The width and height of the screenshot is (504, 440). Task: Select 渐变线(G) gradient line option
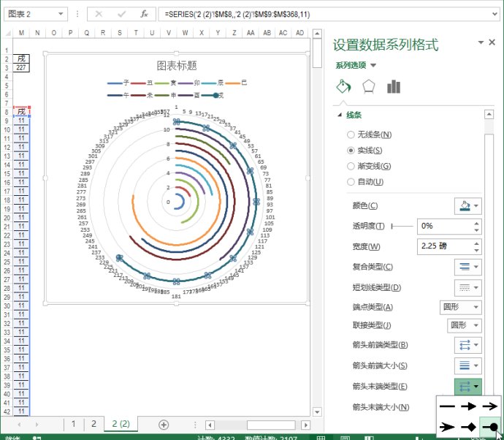point(369,166)
